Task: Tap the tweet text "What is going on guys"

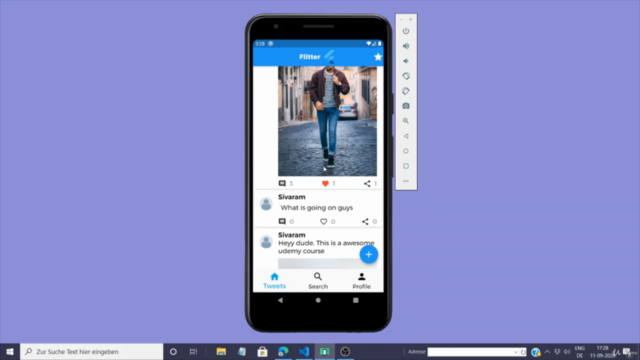Action: click(x=317, y=208)
